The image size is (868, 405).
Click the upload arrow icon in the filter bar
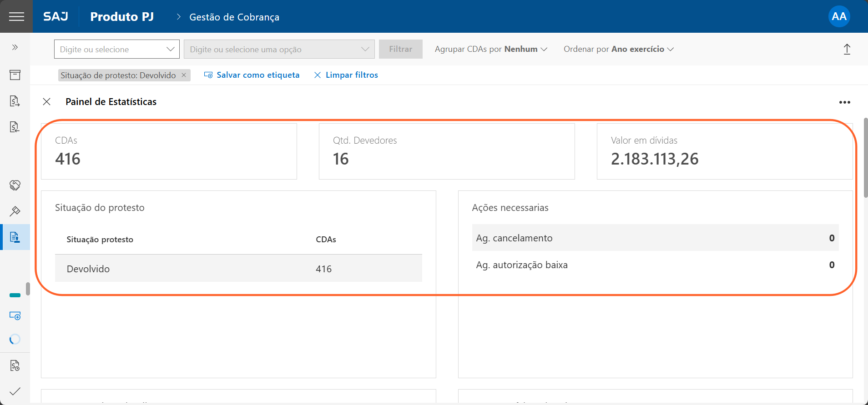coord(847,49)
